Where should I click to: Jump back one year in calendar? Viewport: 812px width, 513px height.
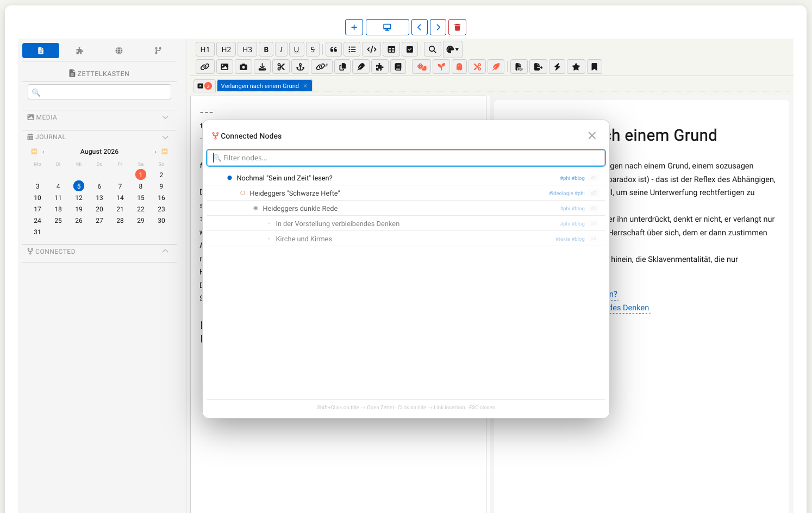(x=34, y=152)
